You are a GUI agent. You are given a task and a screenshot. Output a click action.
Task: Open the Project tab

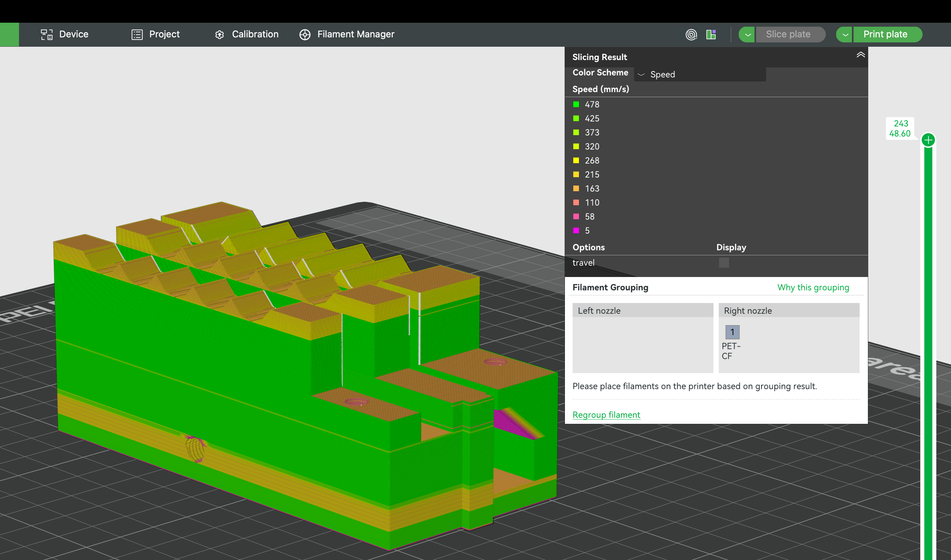pos(155,34)
